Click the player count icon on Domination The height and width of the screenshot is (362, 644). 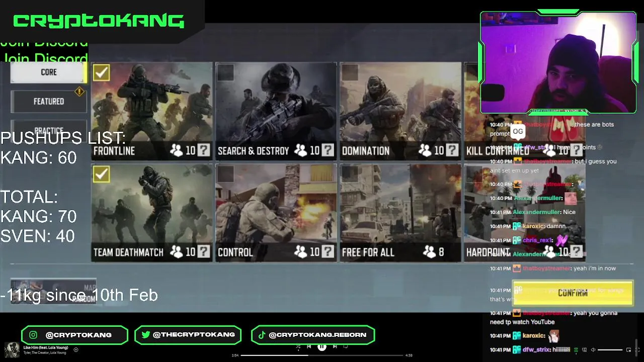coord(426,150)
